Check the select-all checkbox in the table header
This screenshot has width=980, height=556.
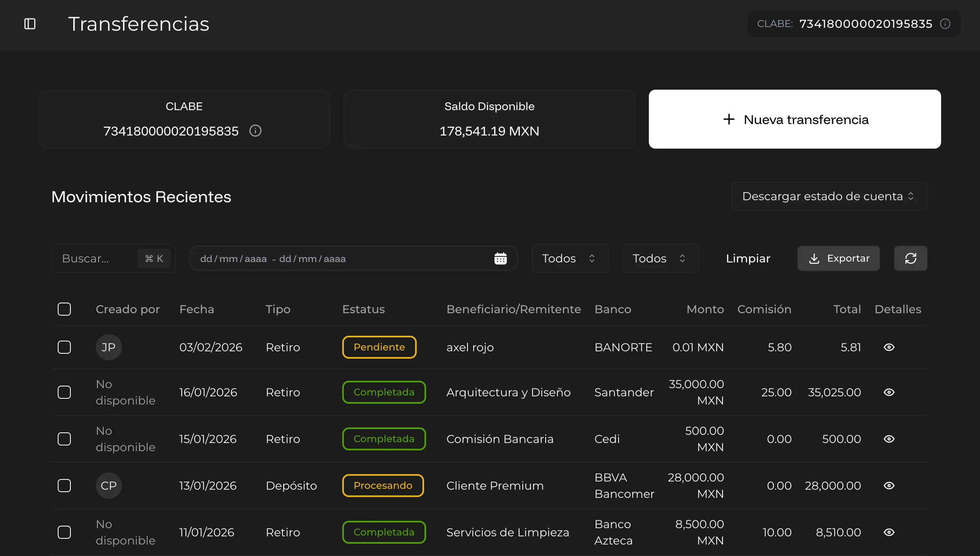pyautogui.click(x=64, y=309)
